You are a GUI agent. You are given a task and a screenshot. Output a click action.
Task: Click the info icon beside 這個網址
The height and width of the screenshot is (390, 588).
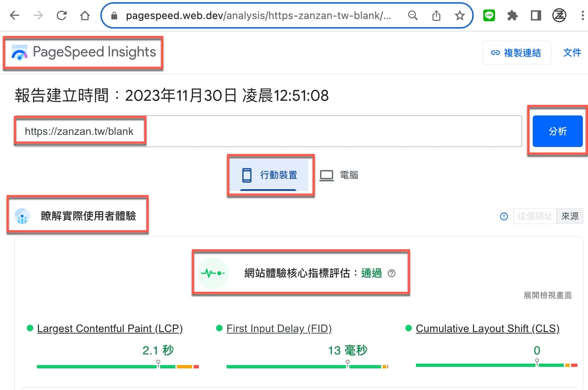coord(504,216)
